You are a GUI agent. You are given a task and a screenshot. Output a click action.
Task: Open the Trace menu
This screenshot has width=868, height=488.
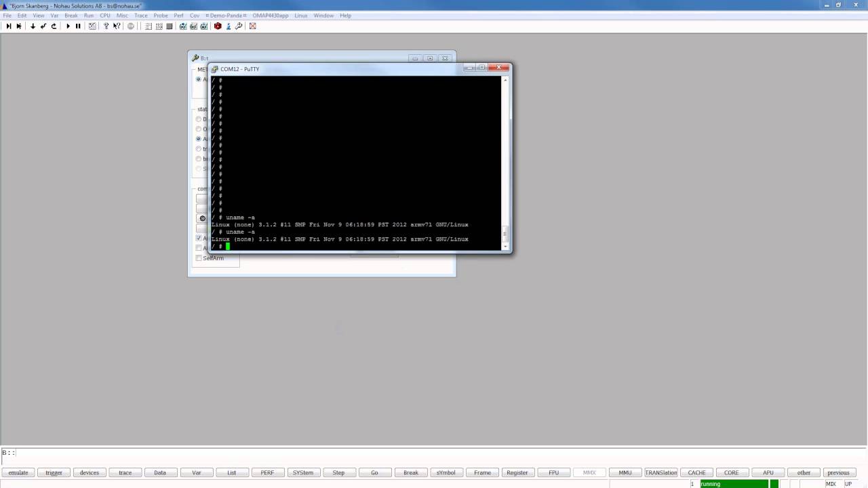coord(141,15)
